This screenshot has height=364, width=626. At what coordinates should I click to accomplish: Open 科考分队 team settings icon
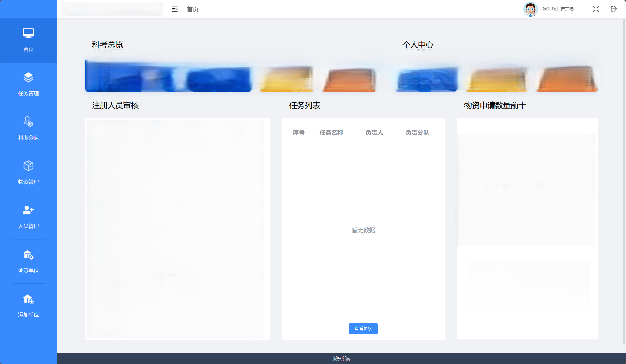point(28,122)
